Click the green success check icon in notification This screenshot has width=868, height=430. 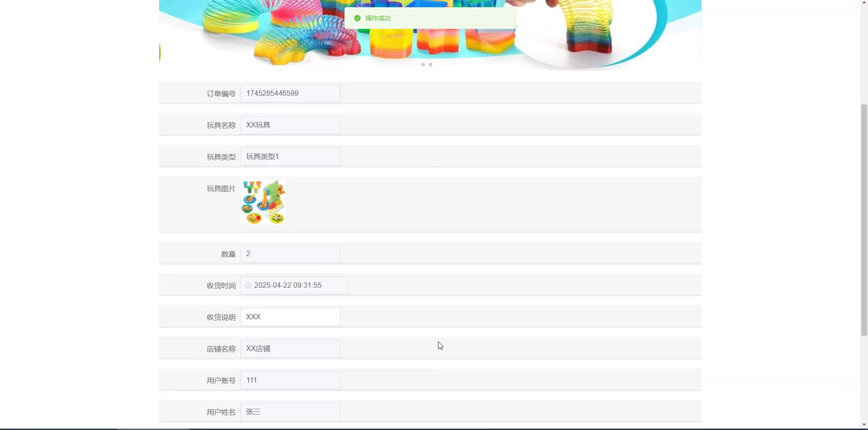point(357,18)
